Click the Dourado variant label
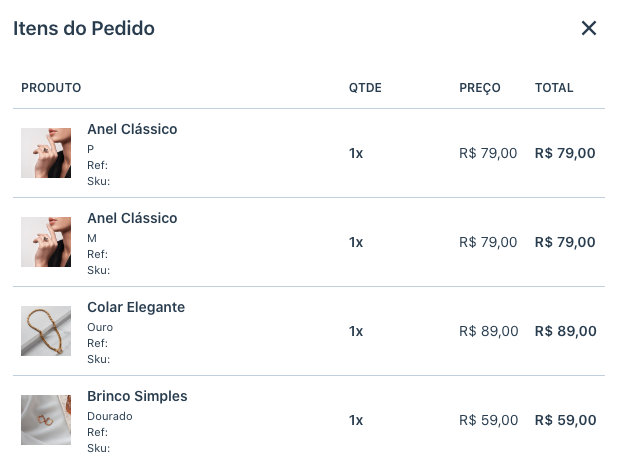The height and width of the screenshot is (469, 622). click(x=110, y=416)
